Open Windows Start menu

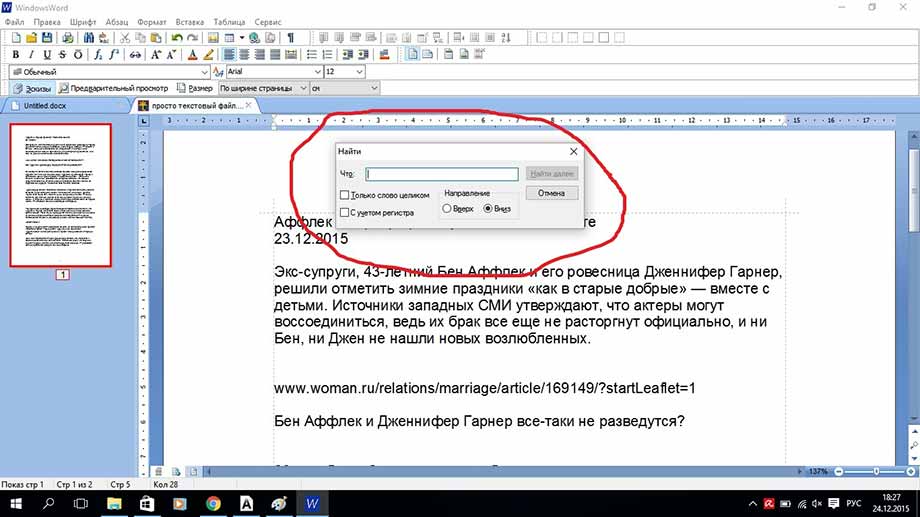click(16, 504)
